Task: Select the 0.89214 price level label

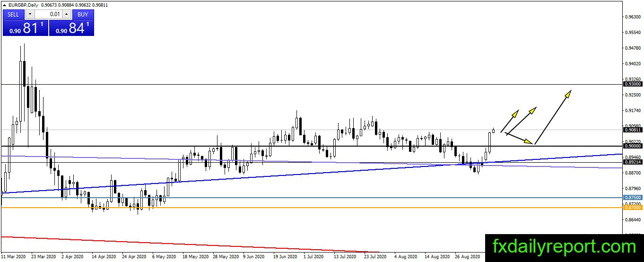Action: [633, 162]
